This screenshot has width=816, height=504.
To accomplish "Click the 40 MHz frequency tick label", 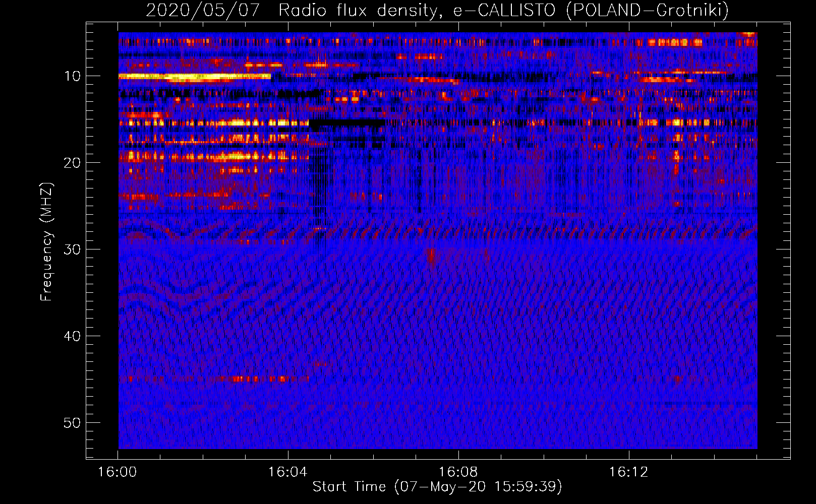I will [73, 336].
